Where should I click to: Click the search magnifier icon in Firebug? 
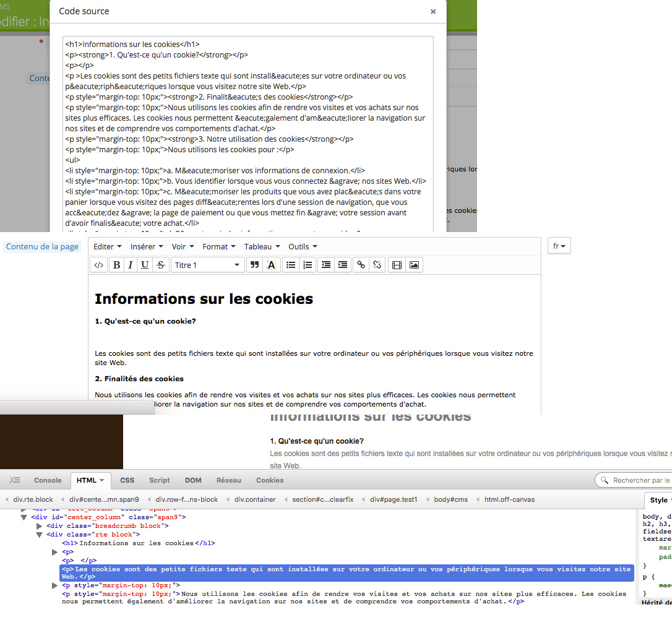(x=605, y=480)
